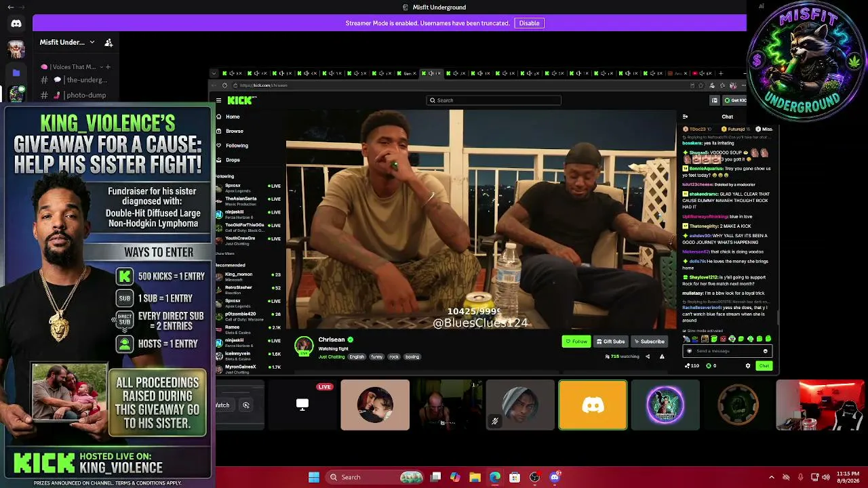868x488 pixels.
Task: Select the hooded avatar muted participant tile
Action: 520,405
